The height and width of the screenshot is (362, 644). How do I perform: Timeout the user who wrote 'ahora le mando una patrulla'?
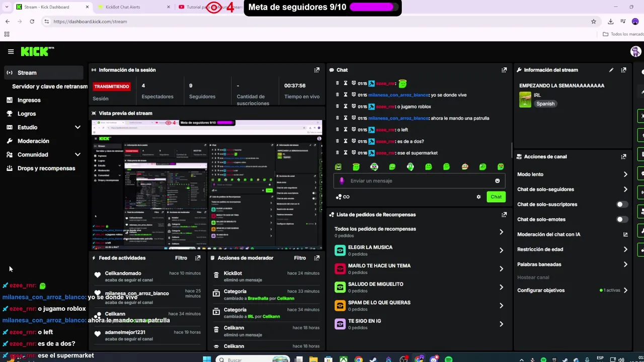point(345,118)
